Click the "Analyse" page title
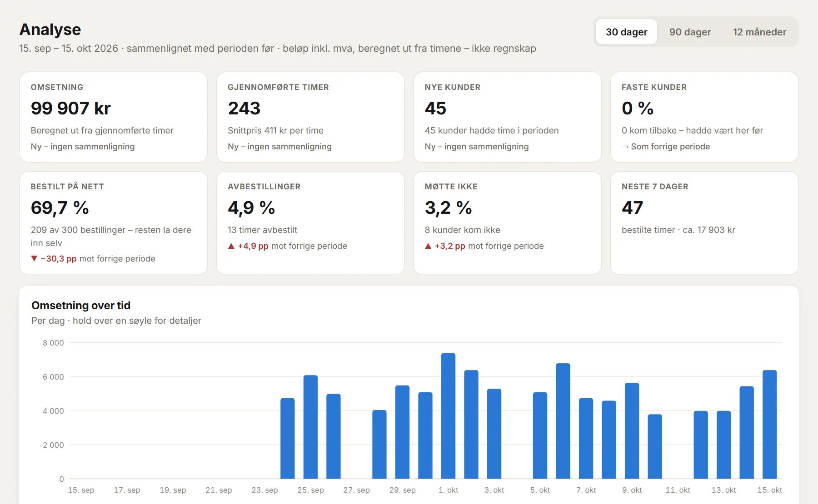The height and width of the screenshot is (504, 818). 50,30
